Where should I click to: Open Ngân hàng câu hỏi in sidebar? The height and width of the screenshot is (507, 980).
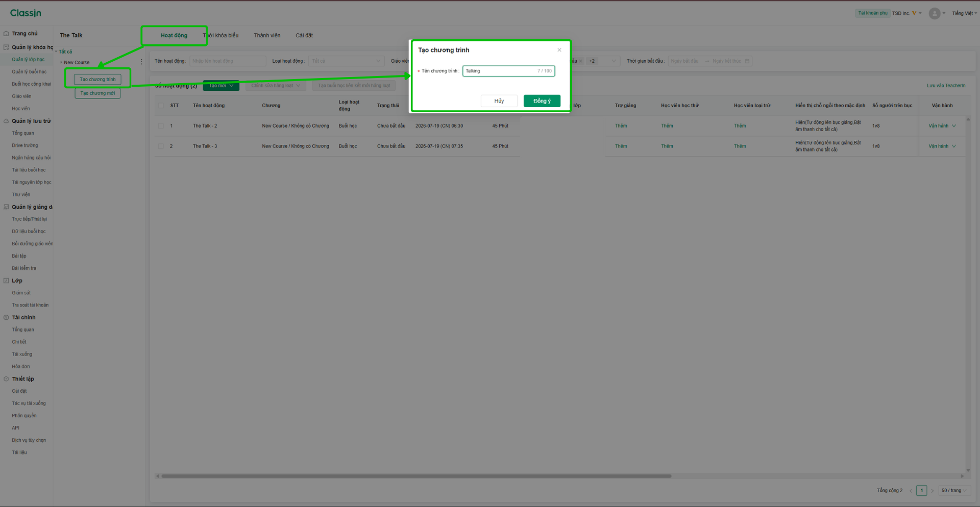coord(31,158)
